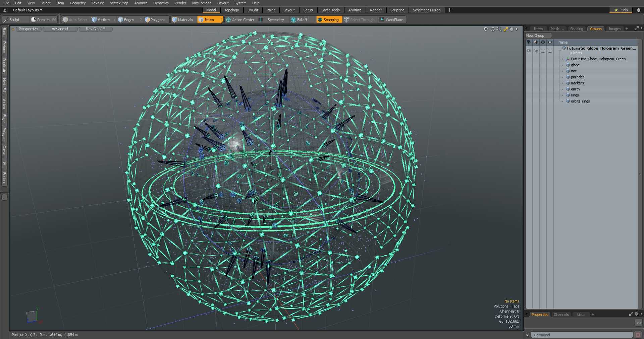
Task: Open the Advanced shading style dropdown
Action: click(x=60, y=29)
